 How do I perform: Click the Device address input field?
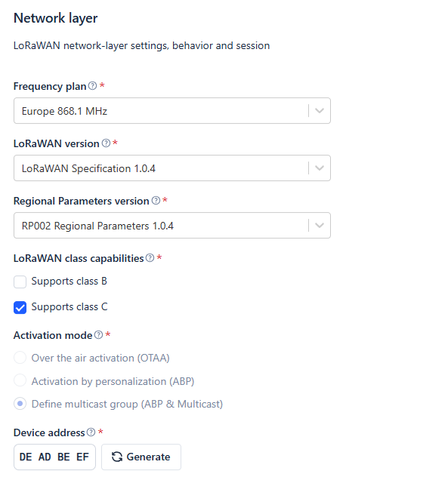pos(54,457)
